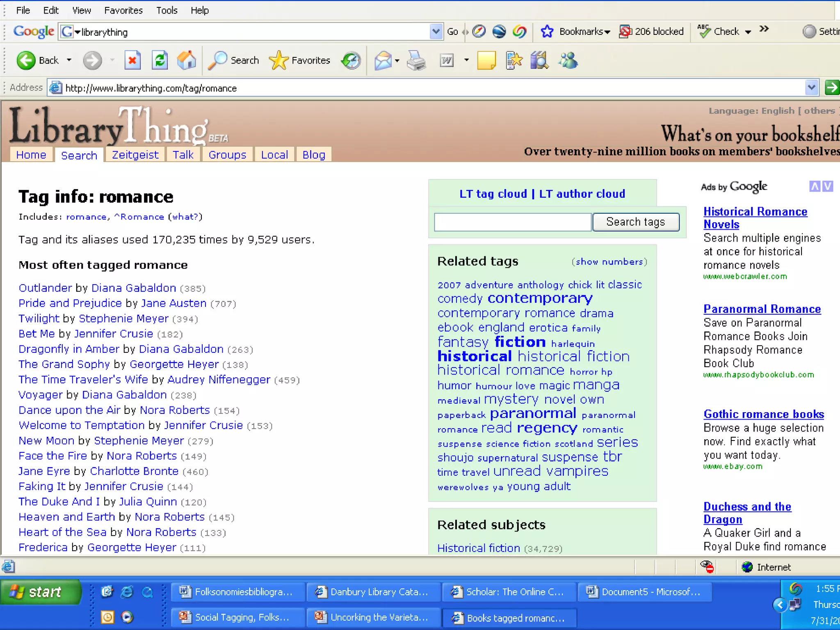Click the Stop page loading icon
The width and height of the screenshot is (840, 630).
pos(132,61)
